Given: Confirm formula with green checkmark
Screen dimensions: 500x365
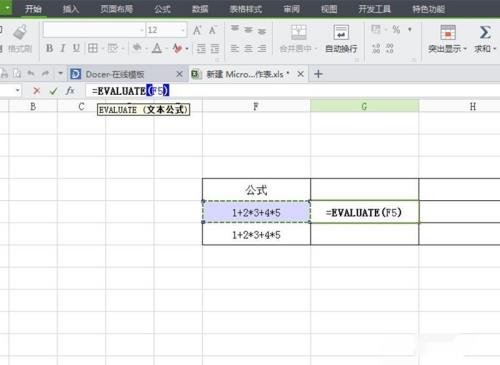Looking at the screenshot, I should [x=53, y=91].
